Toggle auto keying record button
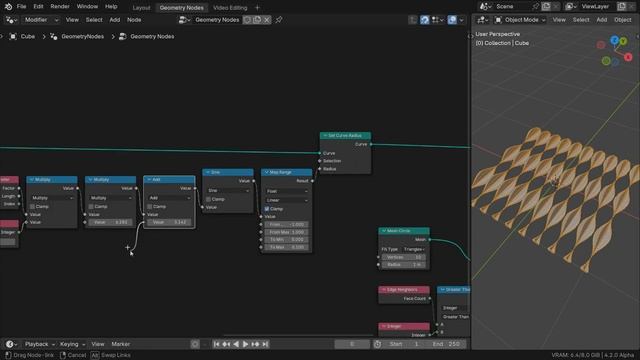The width and height of the screenshot is (640, 360). (x=195, y=344)
